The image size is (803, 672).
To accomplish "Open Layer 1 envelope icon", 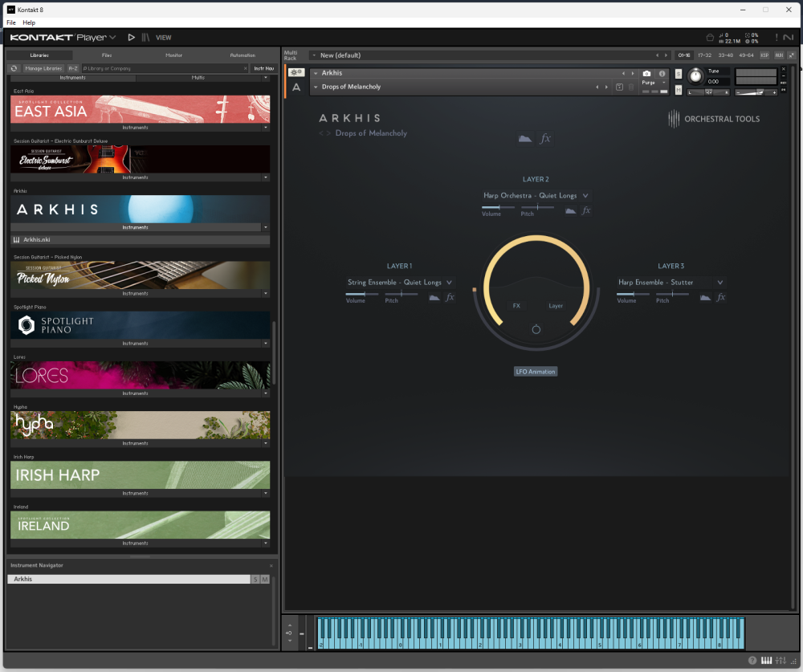I will point(434,298).
